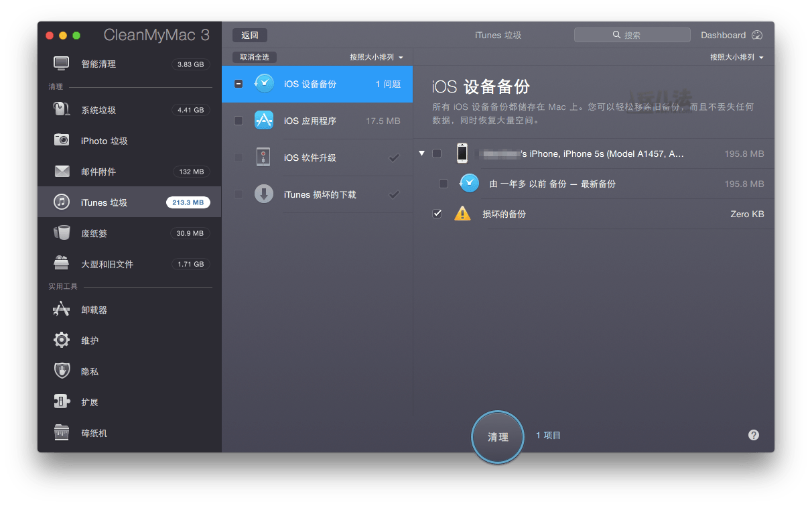Viewport: 812px width, 506px height.
Task: Select the iTunes 垃圾 music note icon
Action: [62, 202]
